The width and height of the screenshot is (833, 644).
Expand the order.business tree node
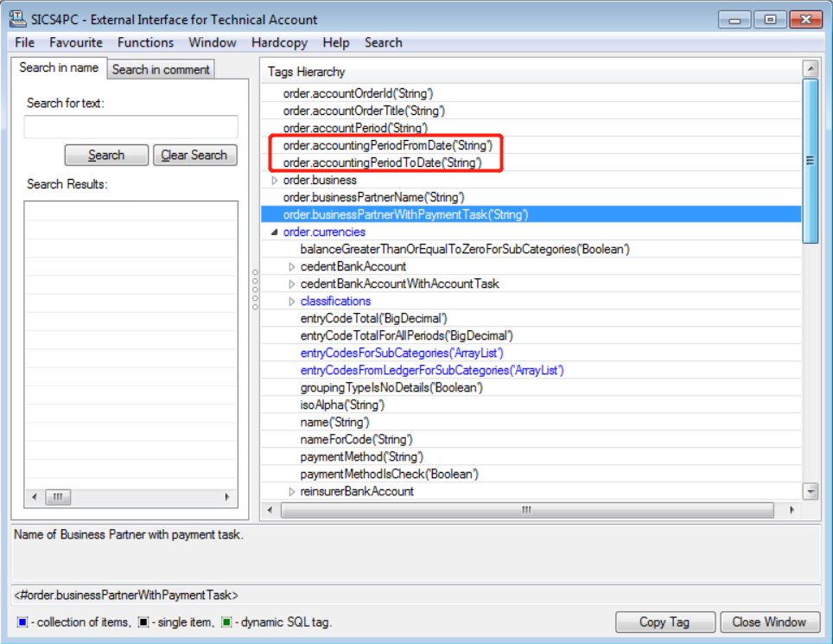click(275, 180)
